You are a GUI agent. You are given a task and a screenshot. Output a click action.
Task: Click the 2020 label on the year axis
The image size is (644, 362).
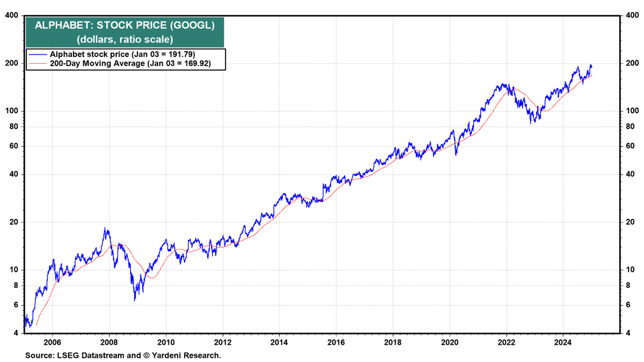click(449, 342)
